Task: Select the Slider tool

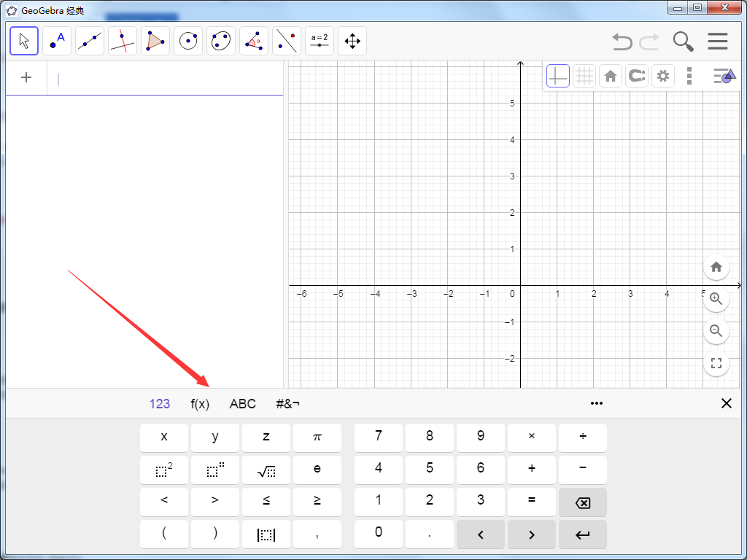Action: coord(320,41)
